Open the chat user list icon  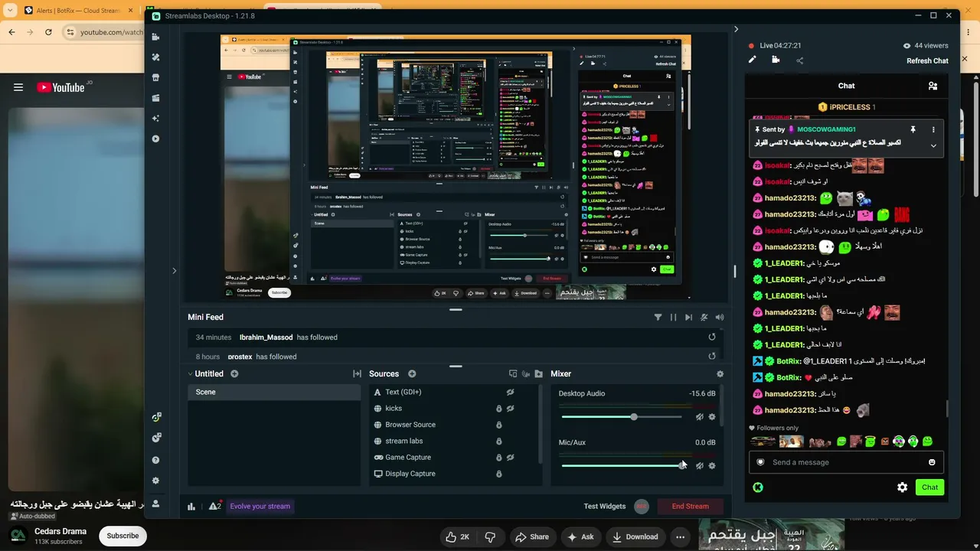click(x=933, y=86)
